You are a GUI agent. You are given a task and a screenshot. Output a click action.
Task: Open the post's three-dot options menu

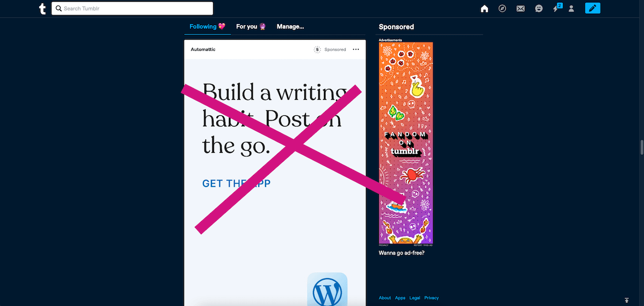356,49
